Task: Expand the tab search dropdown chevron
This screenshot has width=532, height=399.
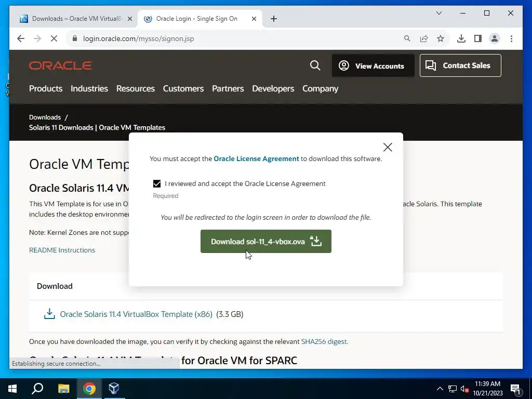Action: (438, 13)
